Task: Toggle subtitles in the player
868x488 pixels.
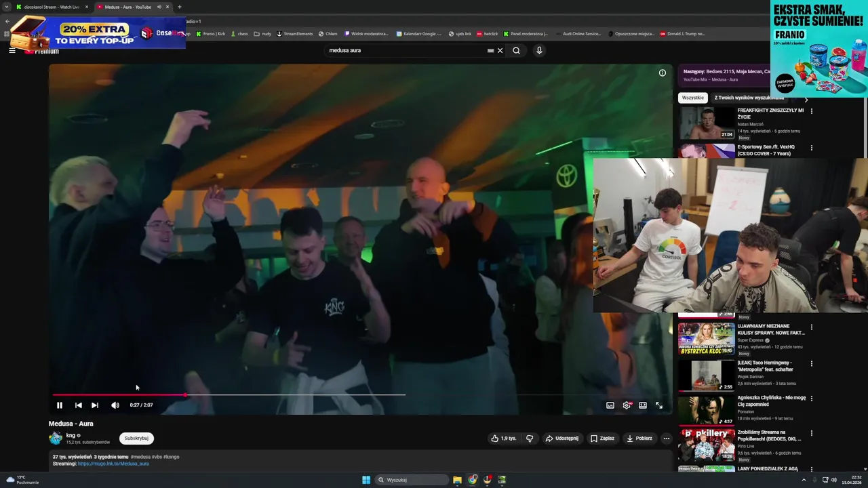Action: click(x=610, y=405)
